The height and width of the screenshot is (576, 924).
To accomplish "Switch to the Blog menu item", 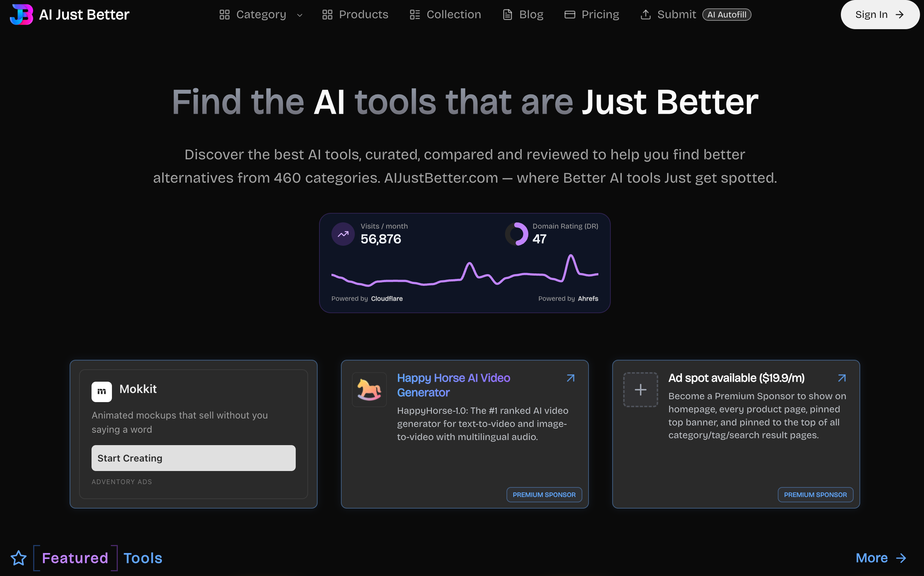I will coord(532,15).
